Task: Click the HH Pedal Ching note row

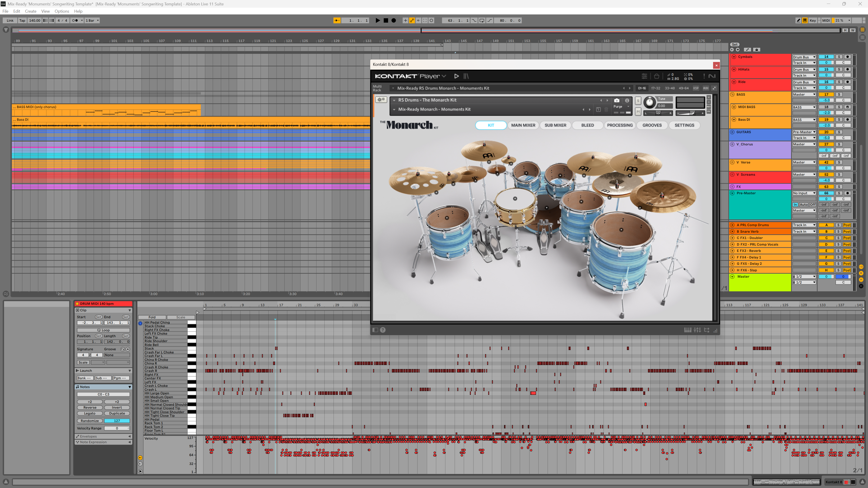Action: (x=166, y=322)
